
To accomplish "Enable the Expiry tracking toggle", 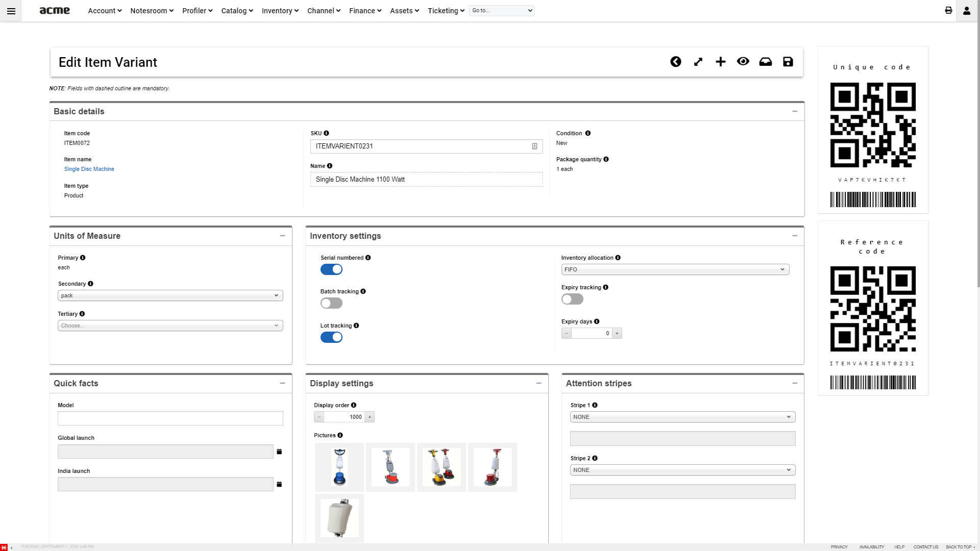I will (x=572, y=299).
